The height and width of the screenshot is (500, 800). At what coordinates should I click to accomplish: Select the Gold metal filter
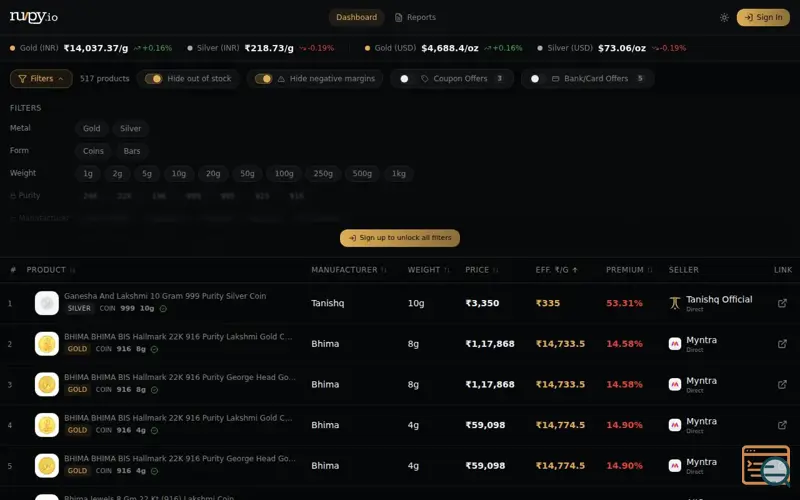(91, 129)
